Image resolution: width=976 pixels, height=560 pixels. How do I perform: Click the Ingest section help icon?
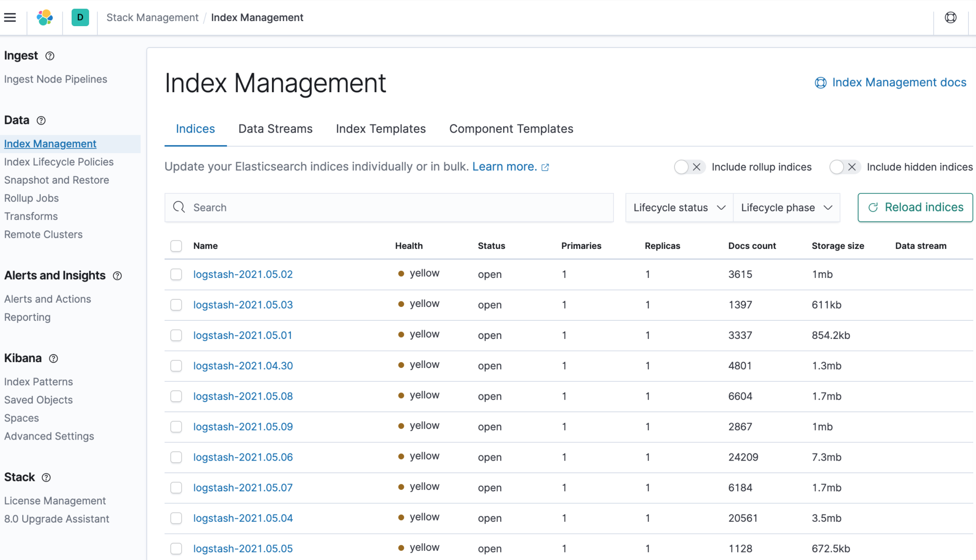(x=50, y=56)
